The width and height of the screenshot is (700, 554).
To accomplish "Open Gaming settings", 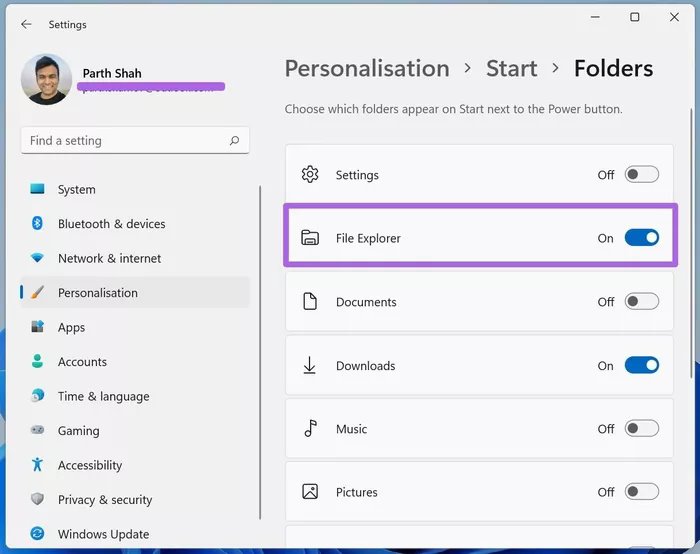I will click(135, 430).
